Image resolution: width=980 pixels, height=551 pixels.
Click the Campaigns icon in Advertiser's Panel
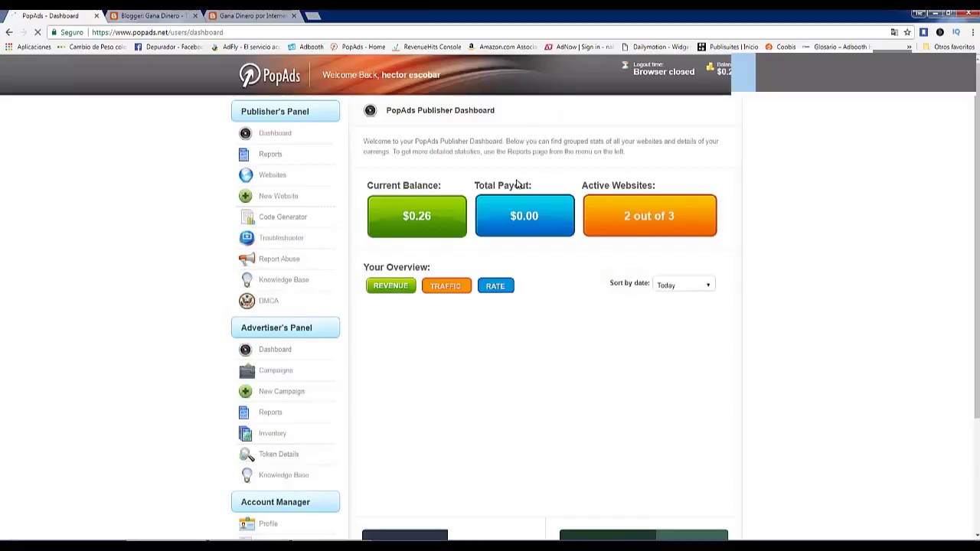pos(247,370)
